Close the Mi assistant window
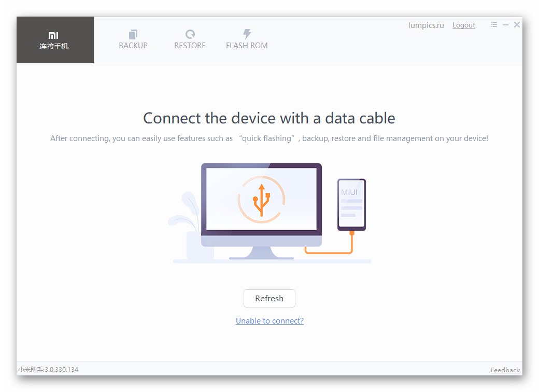The height and width of the screenshot is (392, 539). pos(517,24)
